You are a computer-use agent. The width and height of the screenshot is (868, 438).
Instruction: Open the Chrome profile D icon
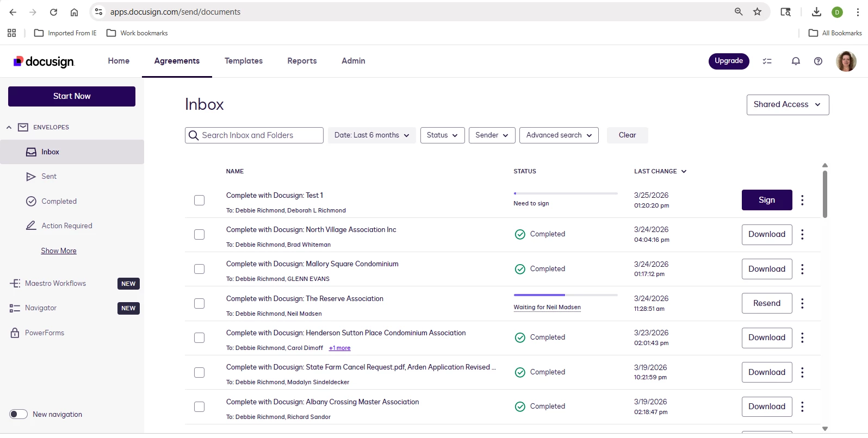[838, 12]
